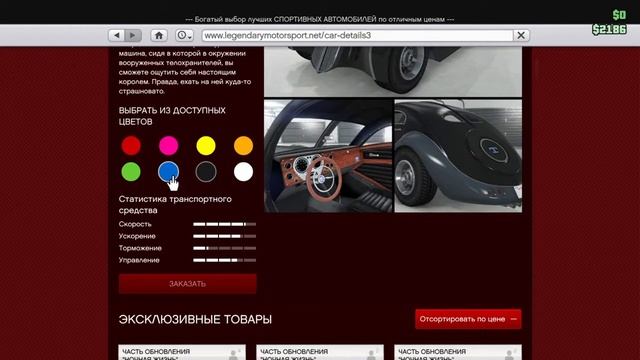Image resolution: width=640 pixels, height=360 pixels.
Task: Pick the blue car color
Action: pyautogui.click(x=169, y=172)
